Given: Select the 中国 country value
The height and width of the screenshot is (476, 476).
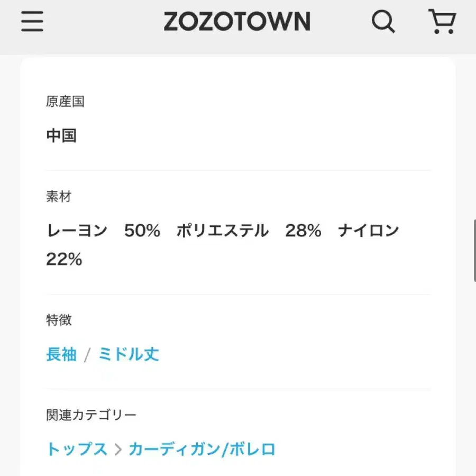Looking at the screenshot, I should click(x=61, y=136).
